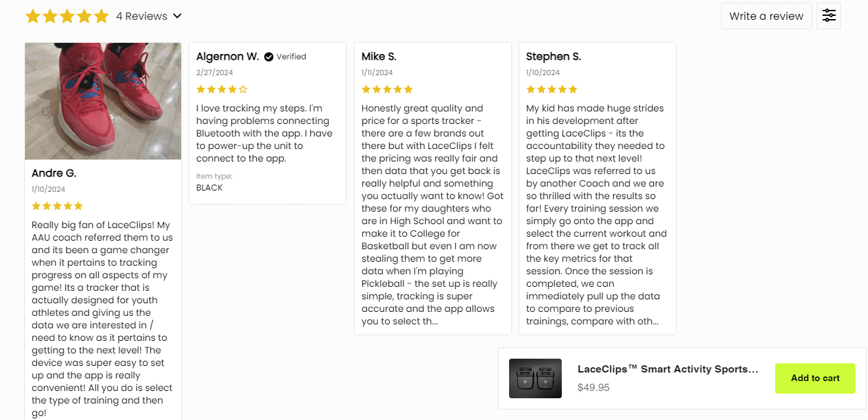Click the $49.95 product price
Viewport: 868px width, 420px height.
pyautogui.click(x=593, y=388)
